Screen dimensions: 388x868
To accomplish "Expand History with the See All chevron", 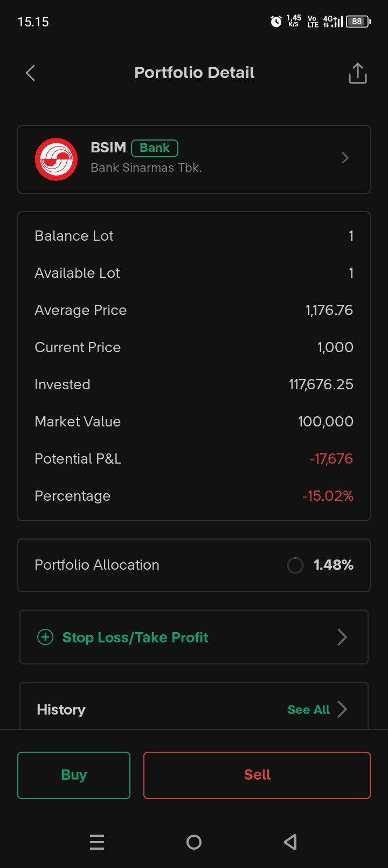I will (342, 709).
